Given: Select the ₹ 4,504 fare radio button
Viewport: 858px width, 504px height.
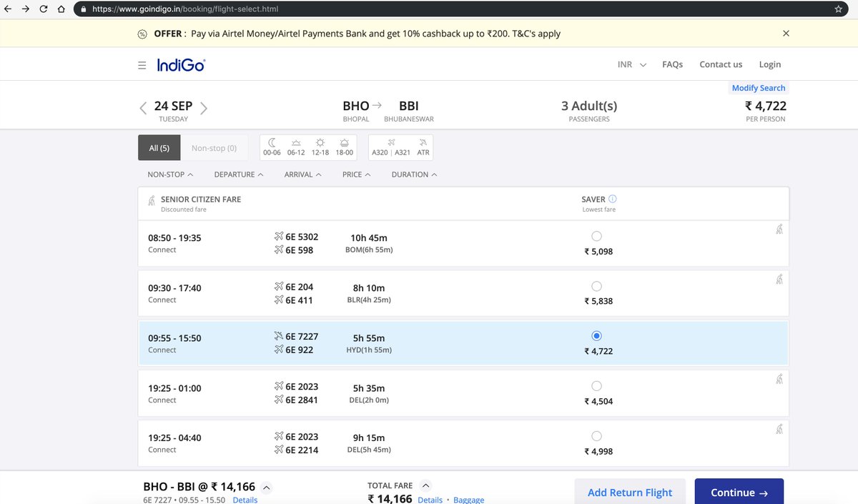Looking at the screenshot, I should tap(597, 386).
